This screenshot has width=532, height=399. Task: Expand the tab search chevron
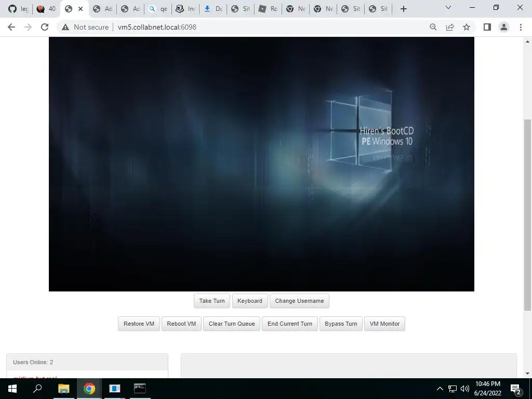(x=448, y=7)
